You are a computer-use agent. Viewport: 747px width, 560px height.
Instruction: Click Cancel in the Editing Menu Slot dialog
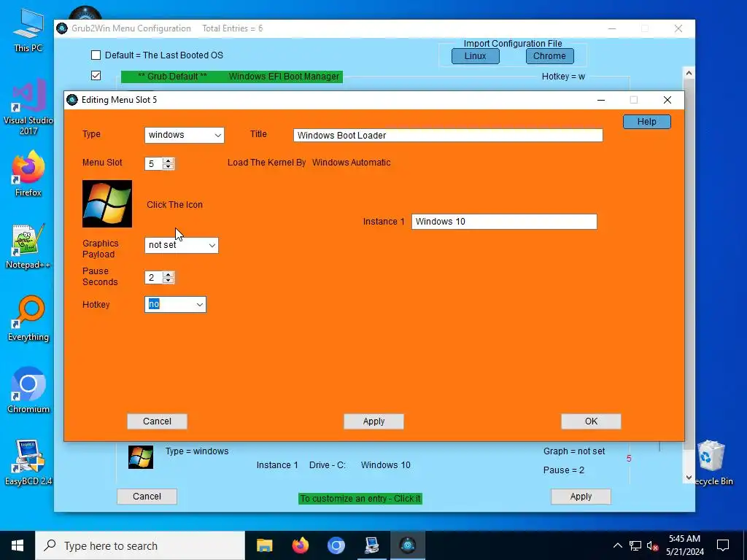point(157,421)
